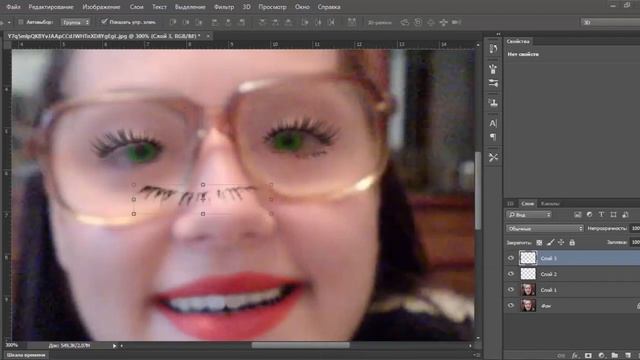Open the Редактирование menu
Image resolution: width=640 pixels, height=360 pixels.
[51, 7]
